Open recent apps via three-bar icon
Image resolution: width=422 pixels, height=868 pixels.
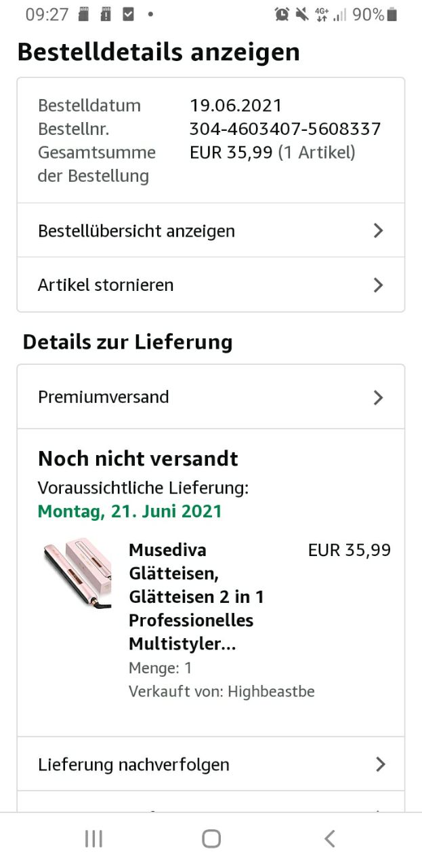tap(93, 839)
